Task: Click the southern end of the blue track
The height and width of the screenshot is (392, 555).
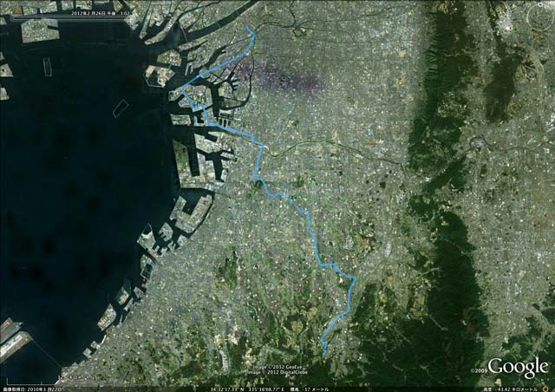Action: [323, 353]
